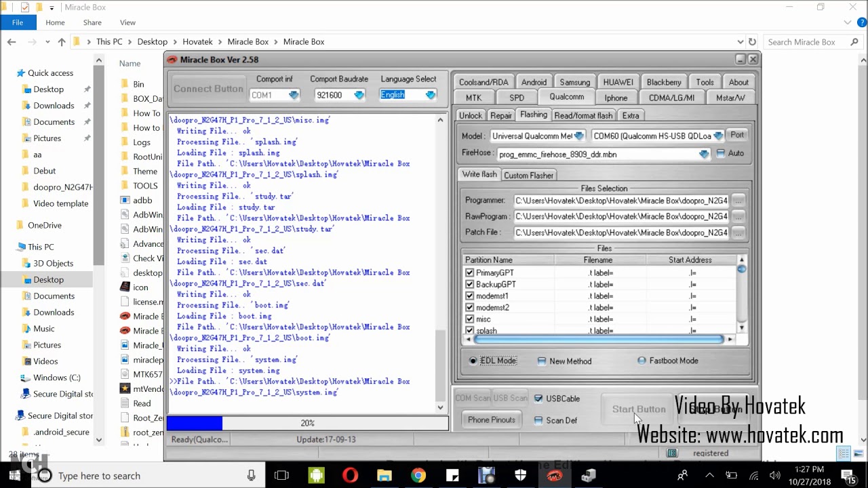Toggle the USBCable checkbox
The width and height of the screenshot is (868, 488).
point(538,399)
